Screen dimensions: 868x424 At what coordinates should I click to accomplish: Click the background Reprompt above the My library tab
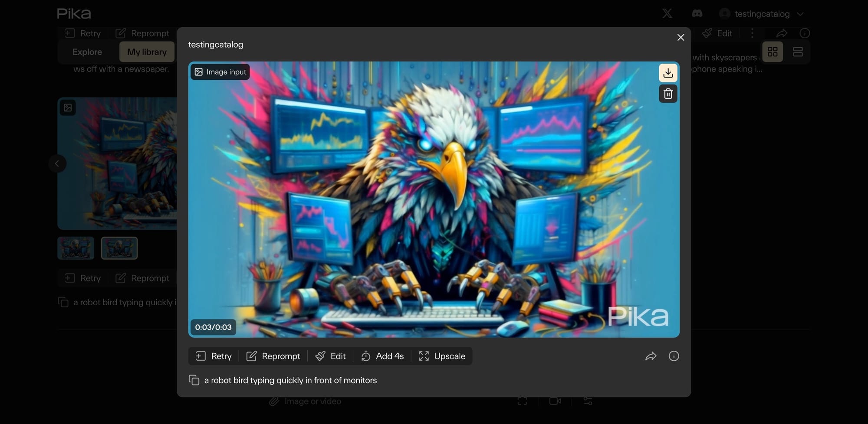[142, 33]
